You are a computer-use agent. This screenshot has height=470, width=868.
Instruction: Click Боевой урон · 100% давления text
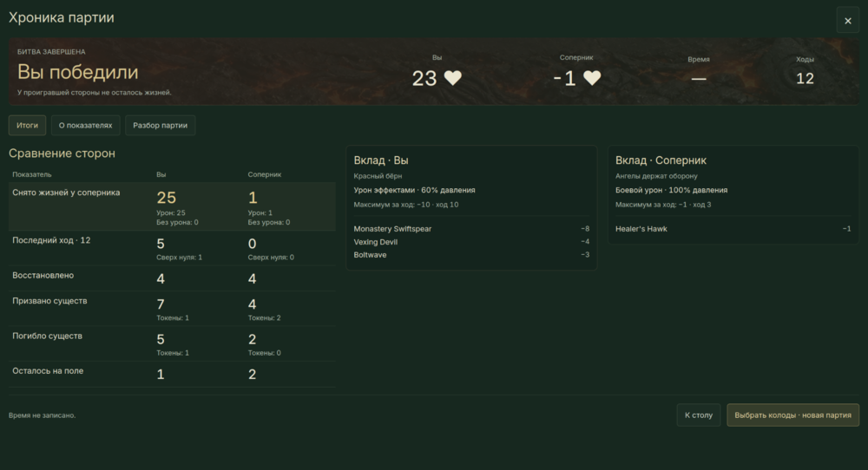pos(672,190)
